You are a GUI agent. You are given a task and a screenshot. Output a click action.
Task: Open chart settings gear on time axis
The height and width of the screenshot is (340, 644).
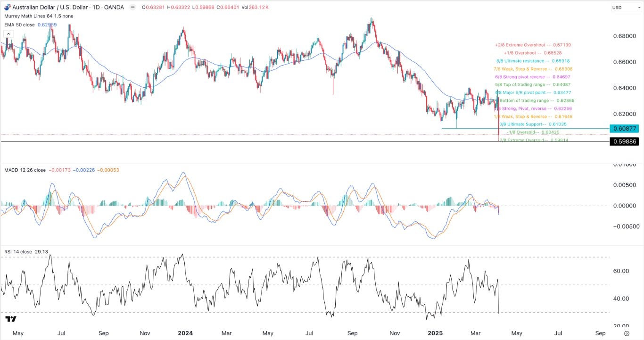pos(626,333)
